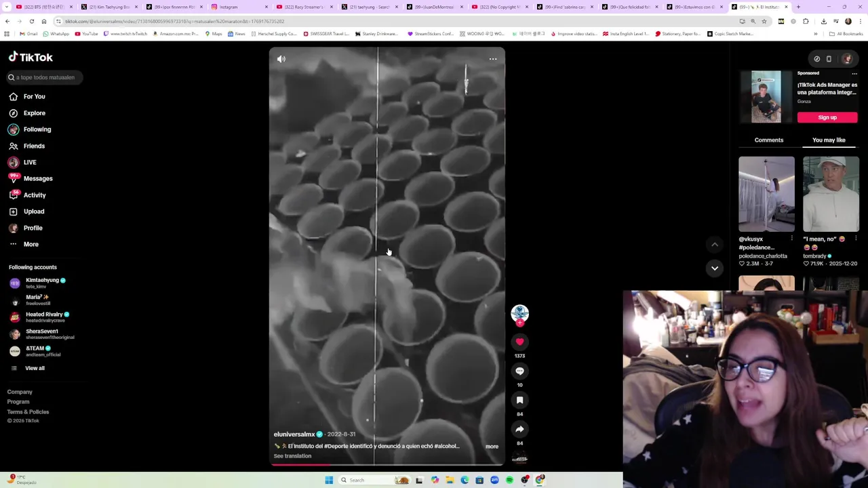868x488 pixels.
Task: Open the LIVE section
Action: tap(29, 163)
